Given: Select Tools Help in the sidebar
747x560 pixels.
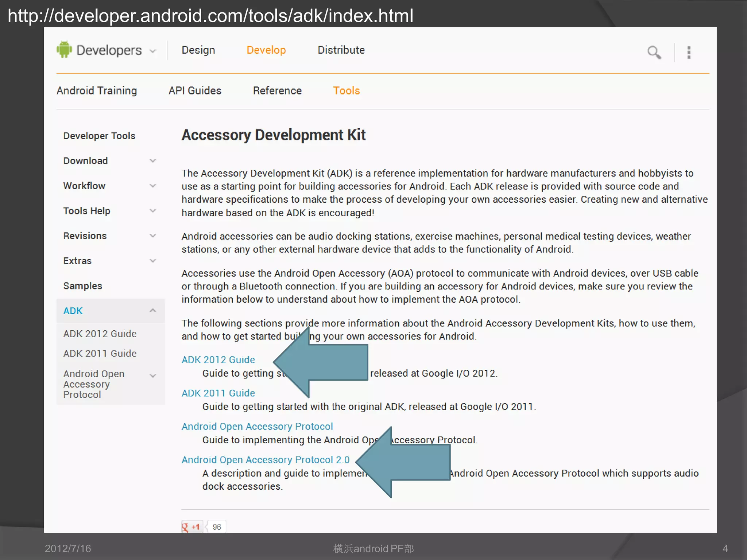Looking at the screenshot, I should pyautogui.click(x=86, y=211).
